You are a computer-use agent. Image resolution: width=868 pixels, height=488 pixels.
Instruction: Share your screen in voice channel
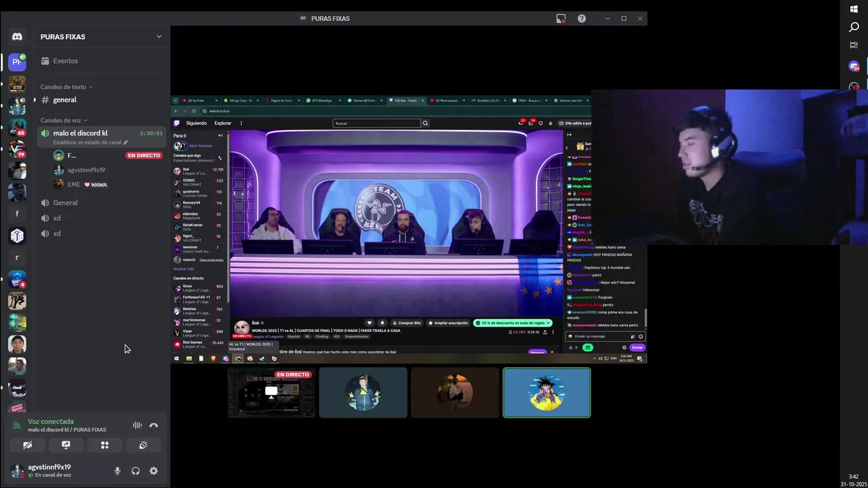click(66, 445)
